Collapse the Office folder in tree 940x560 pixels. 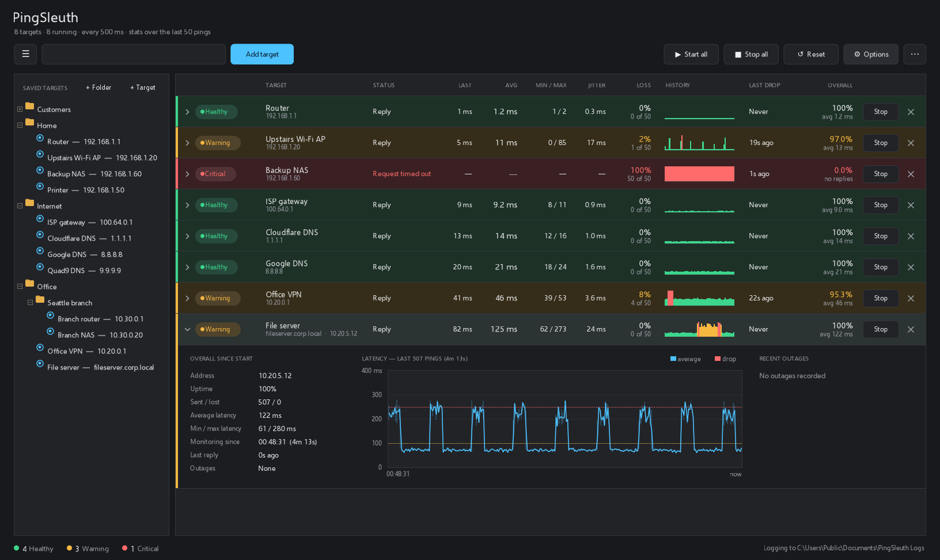click(x=20, y=286)
